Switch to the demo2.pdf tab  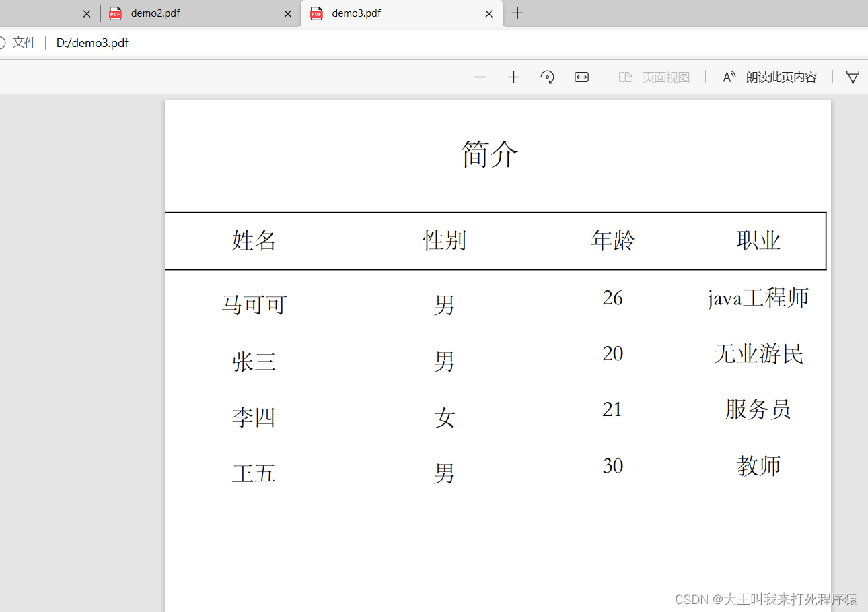pyautogui.click(x=201, y=13)
